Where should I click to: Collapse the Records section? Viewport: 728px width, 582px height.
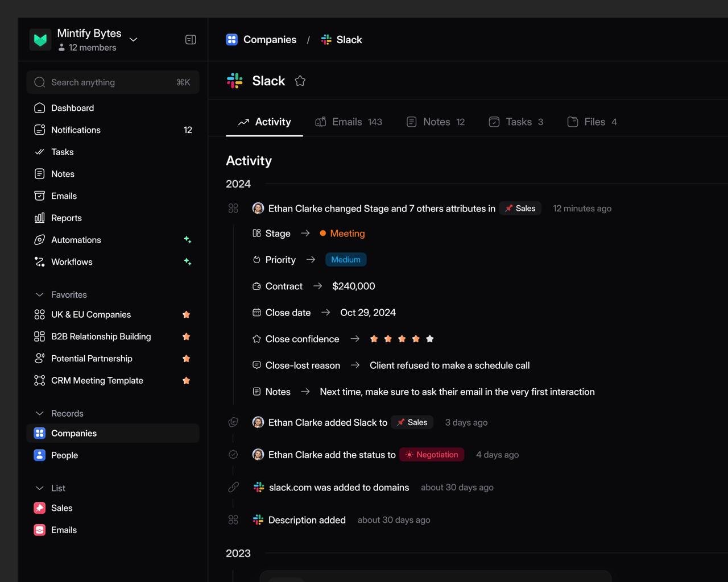(x=39, y=413)
